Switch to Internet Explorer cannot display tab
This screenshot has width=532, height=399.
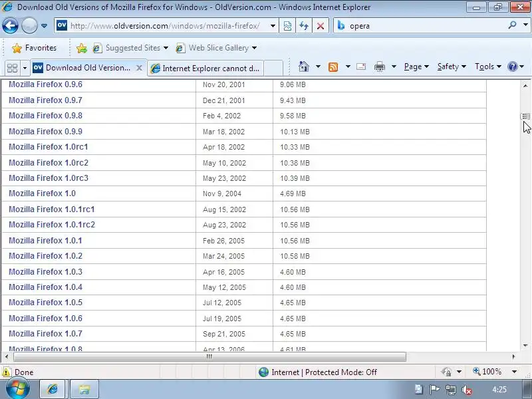coord(205,68)
